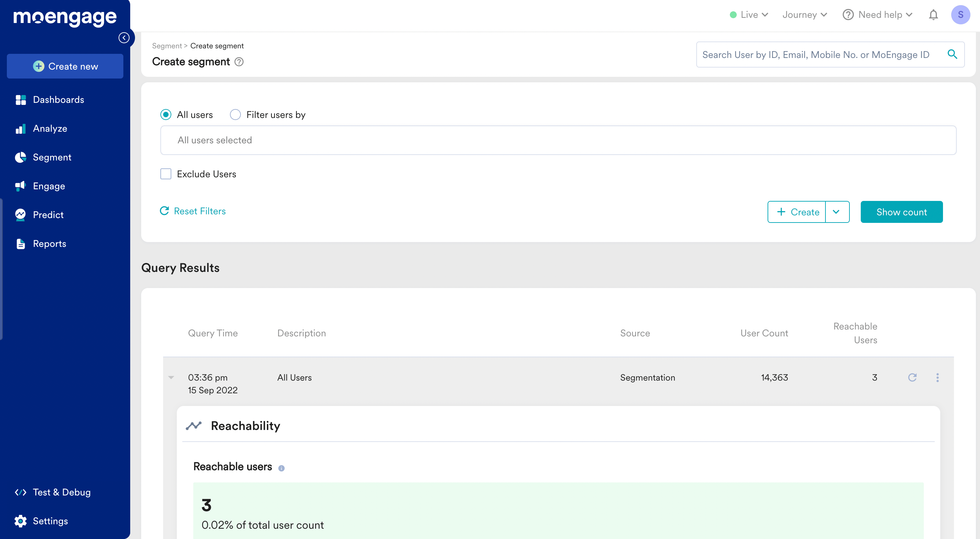Click the Segment pie chart icon

(21, 157)
